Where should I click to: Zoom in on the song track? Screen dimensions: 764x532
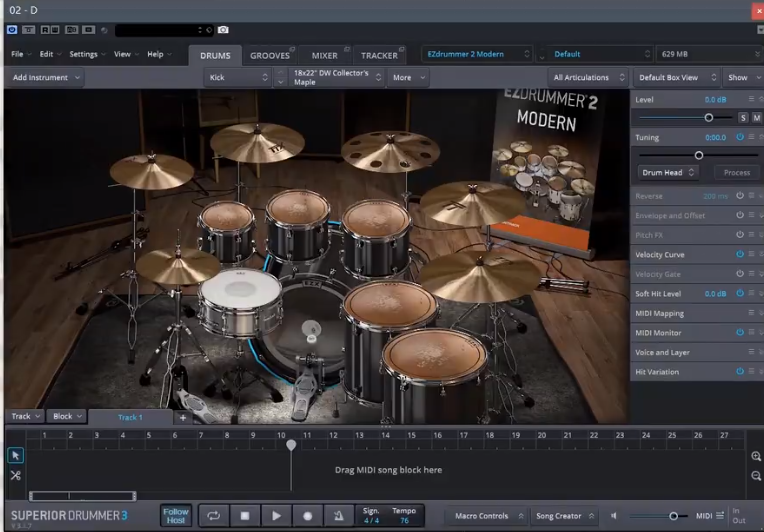click(756, 456)
